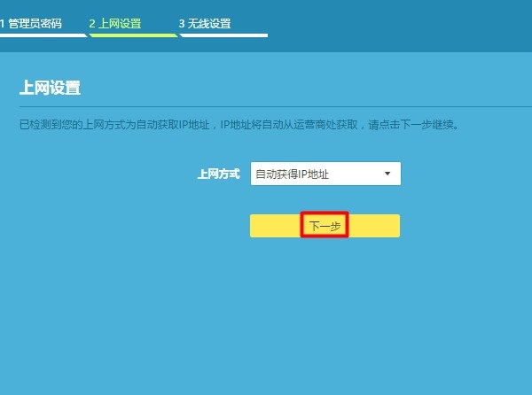Click the 上网方式 field label

pos(218,174)
